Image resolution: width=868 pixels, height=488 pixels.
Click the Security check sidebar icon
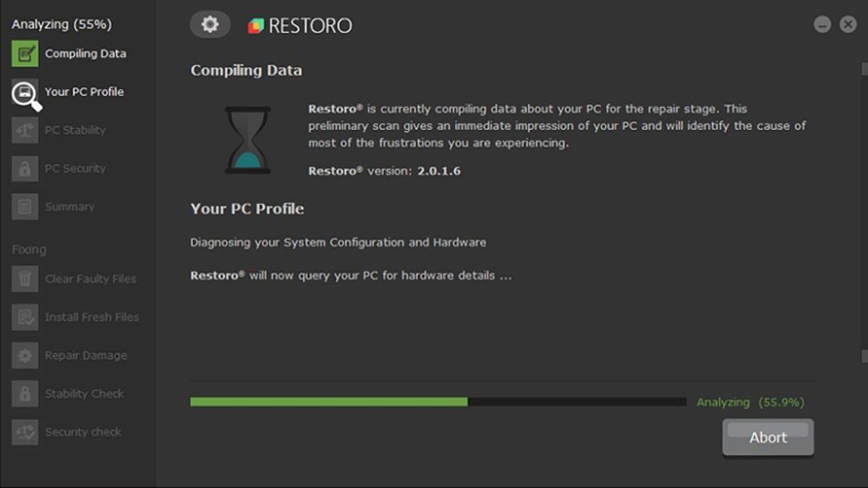25,431
